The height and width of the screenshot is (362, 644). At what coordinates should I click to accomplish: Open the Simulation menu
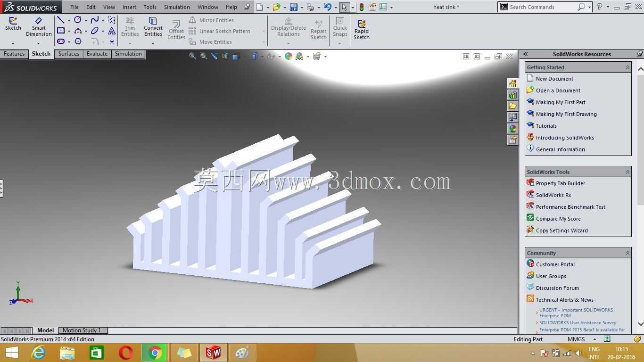[177, 7]
